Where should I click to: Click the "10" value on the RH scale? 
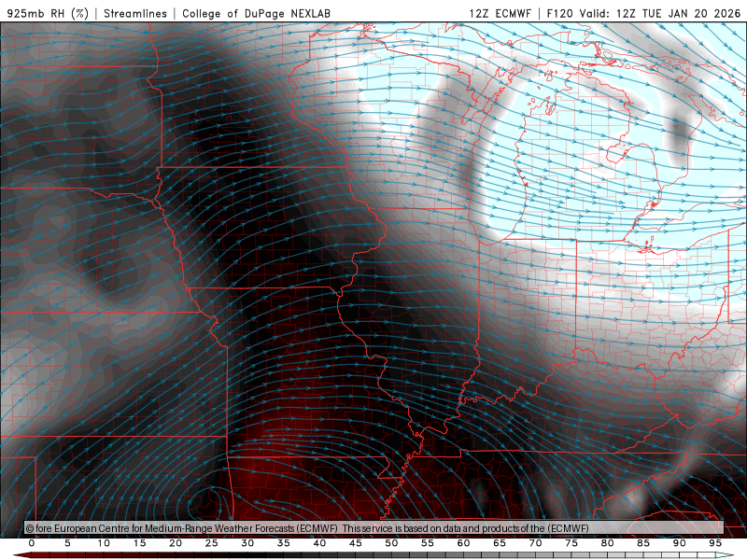[104, 543]
